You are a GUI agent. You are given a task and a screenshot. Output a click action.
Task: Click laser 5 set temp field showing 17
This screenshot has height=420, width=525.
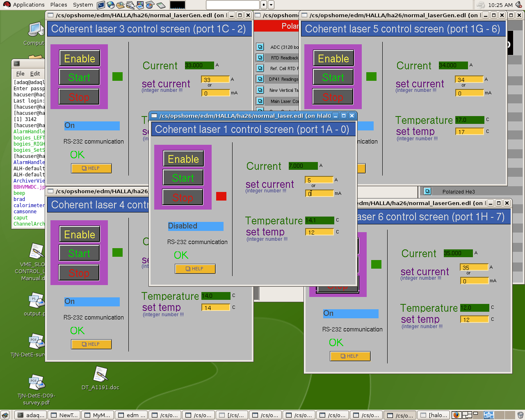pyautogui.click(x=469, y=131)
